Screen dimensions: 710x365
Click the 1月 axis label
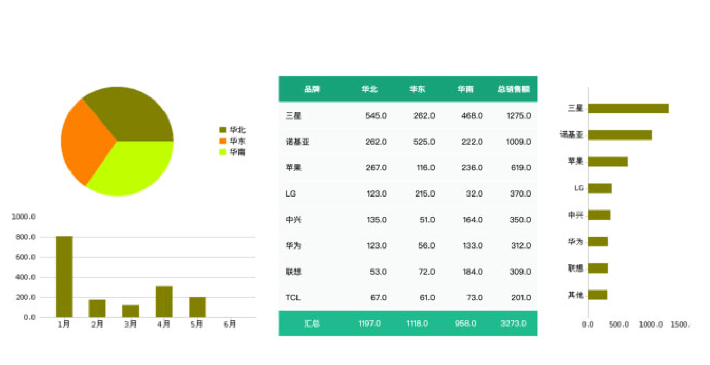click(64, 324)
